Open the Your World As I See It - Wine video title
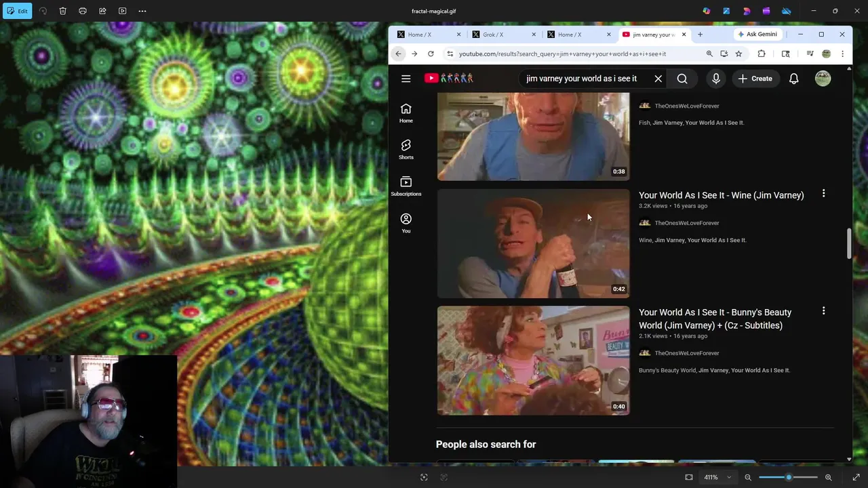Image resolution: width=868 pixels, height=488 pixels. coord(721,195)
